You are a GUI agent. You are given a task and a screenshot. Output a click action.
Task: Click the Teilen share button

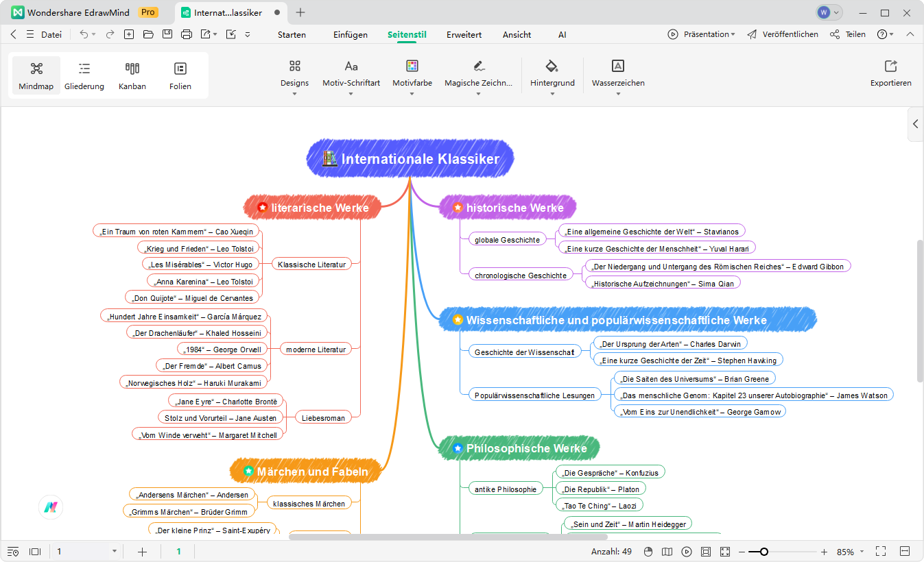click(848, 34)
